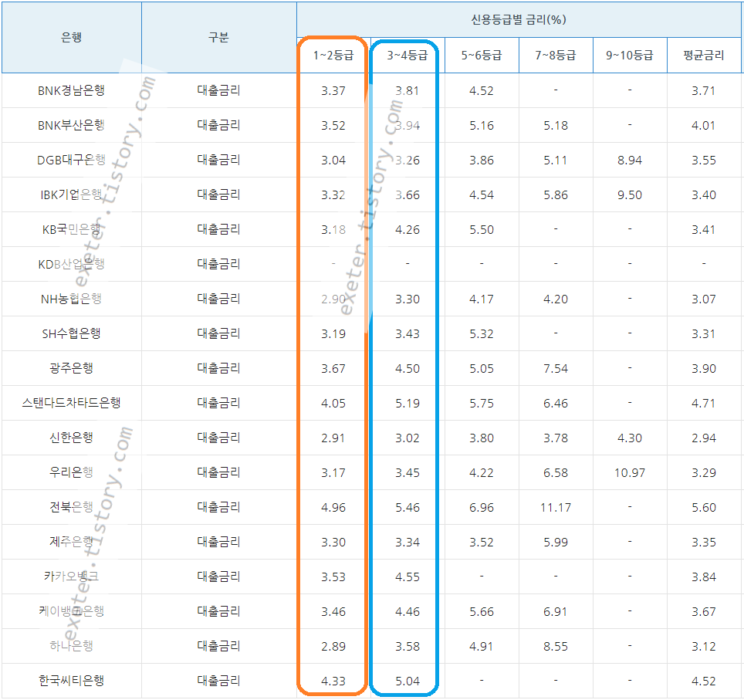
Task: Click 카카오뱅크 3~4등급 value 4.55
Action: [407, 577]
